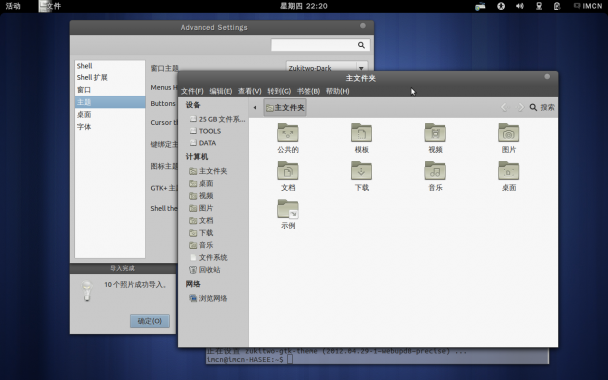The image size is (608, 380).
Task: Click 活动 Activities button
Action: [13, 6]
